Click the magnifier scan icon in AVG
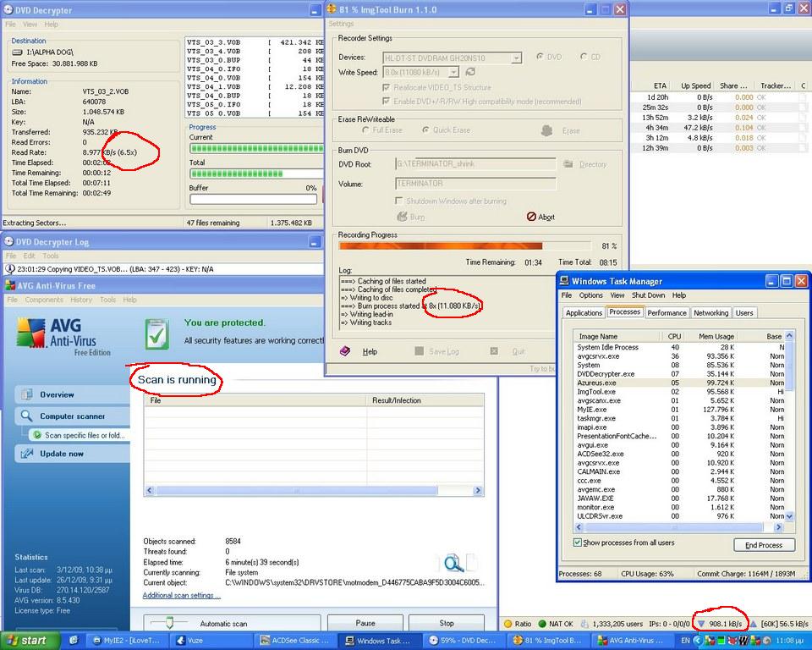This screenshot has width=812, height=650. click(453, 563)
